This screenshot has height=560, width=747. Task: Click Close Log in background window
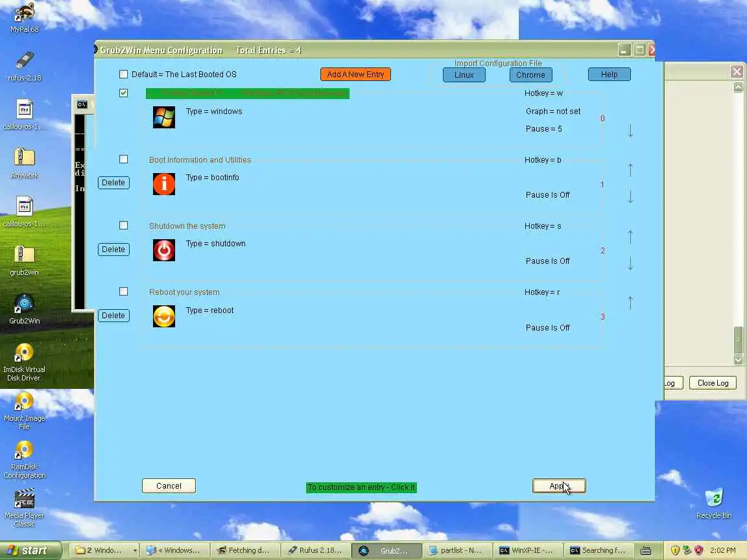tap(713, 383)
